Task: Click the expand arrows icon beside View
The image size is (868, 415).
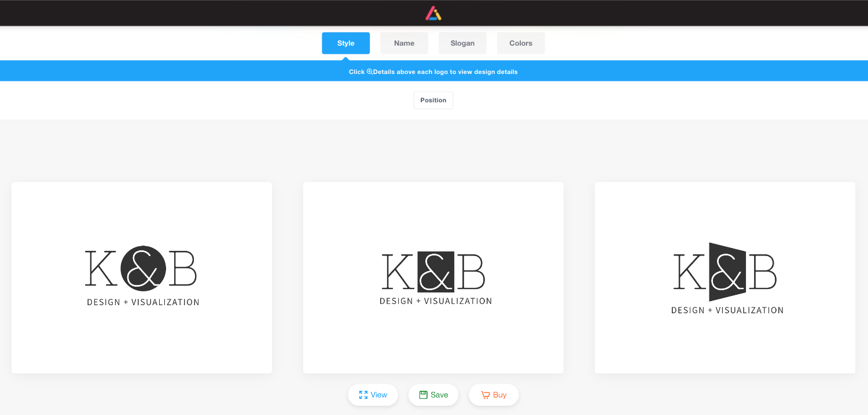Action: click(363, 395)
